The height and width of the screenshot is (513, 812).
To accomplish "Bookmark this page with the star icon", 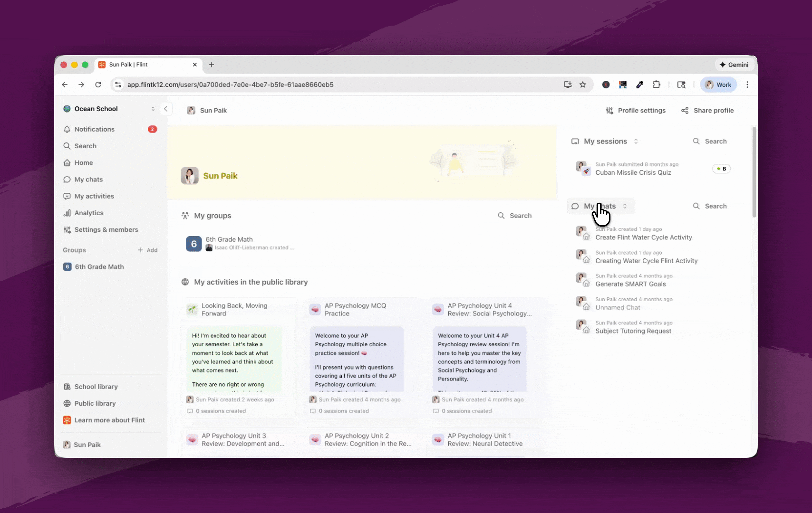I will 583,85.
